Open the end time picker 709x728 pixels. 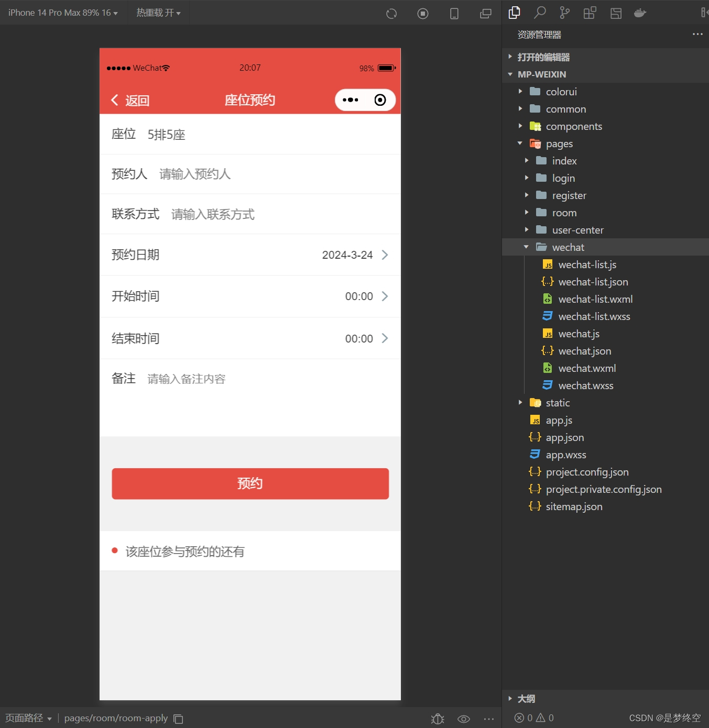coord(250,338)
